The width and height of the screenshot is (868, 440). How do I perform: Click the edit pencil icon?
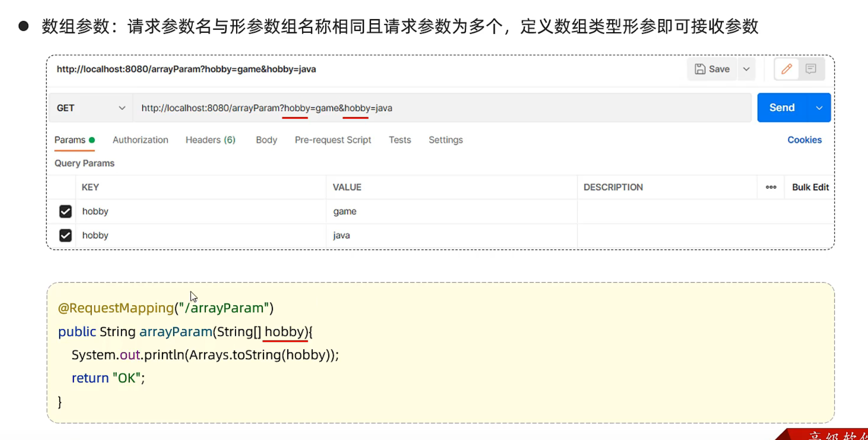coord(787,69)
